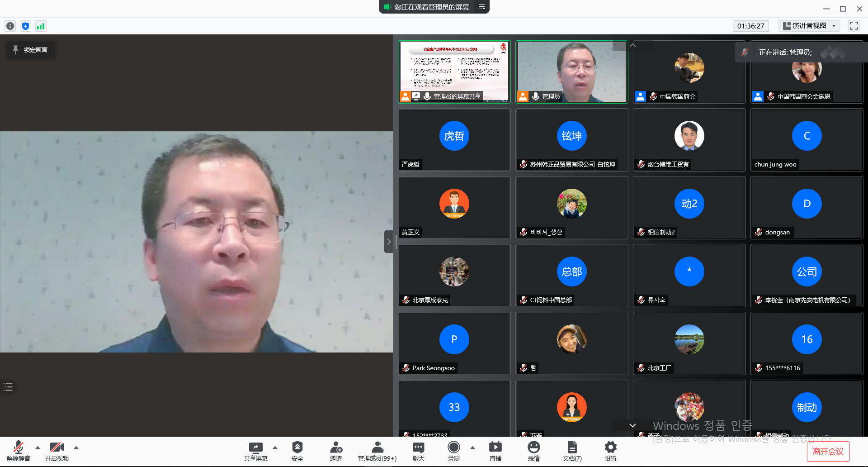
Task: Click the 总部 avatar of CJ饲料中国总部
Action: point(572,272)
